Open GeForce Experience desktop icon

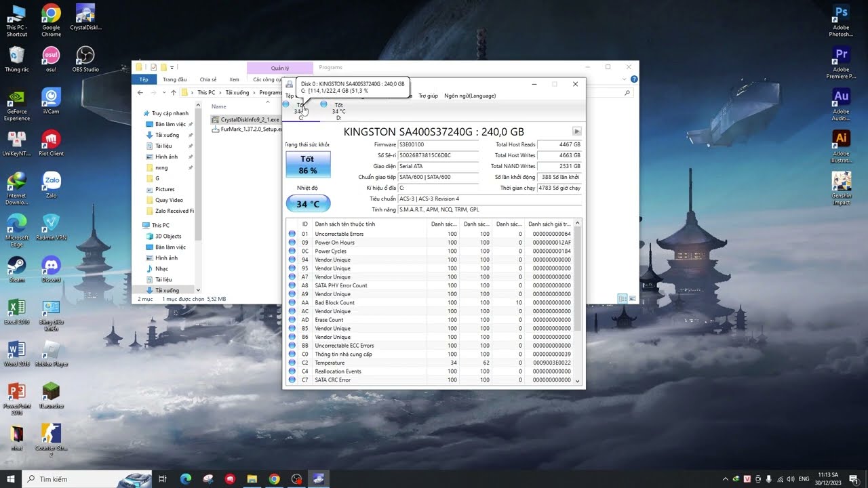pos(17,105)
